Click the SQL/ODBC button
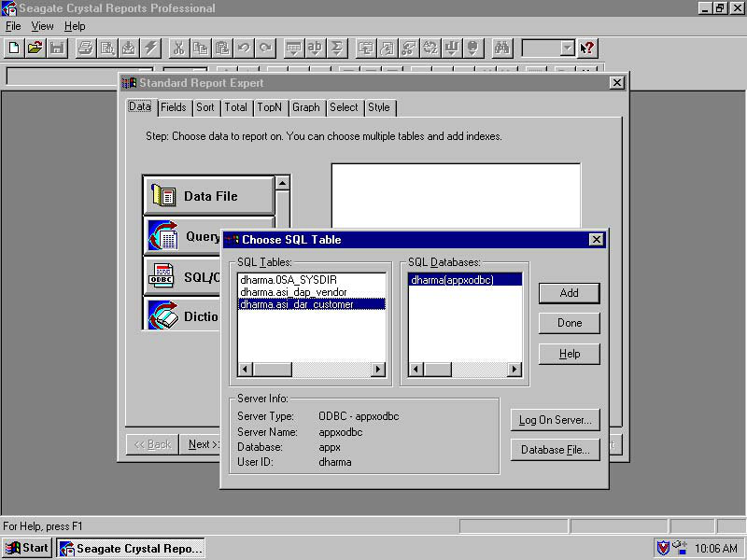The image size is (747, 560). point(183,276)
